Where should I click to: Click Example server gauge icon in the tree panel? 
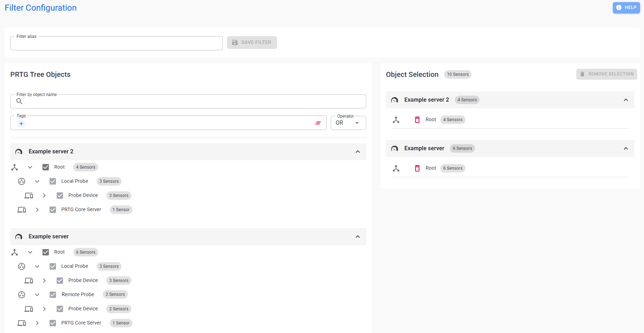point(19,237)
